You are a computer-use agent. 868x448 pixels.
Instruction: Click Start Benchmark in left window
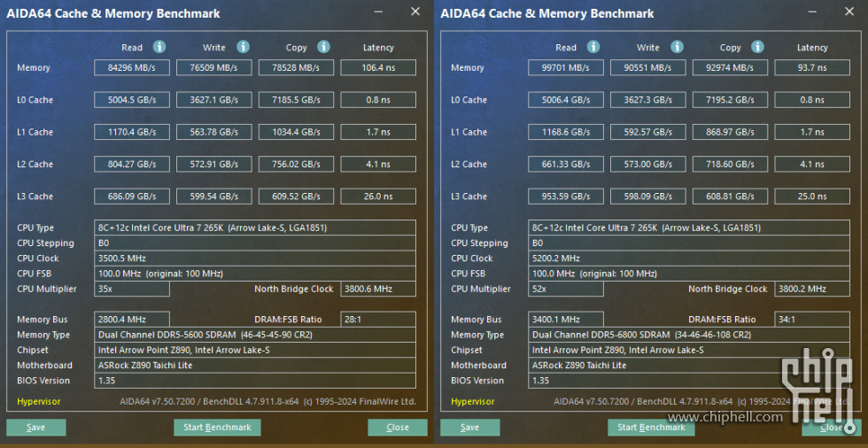(x=217, y=427)
